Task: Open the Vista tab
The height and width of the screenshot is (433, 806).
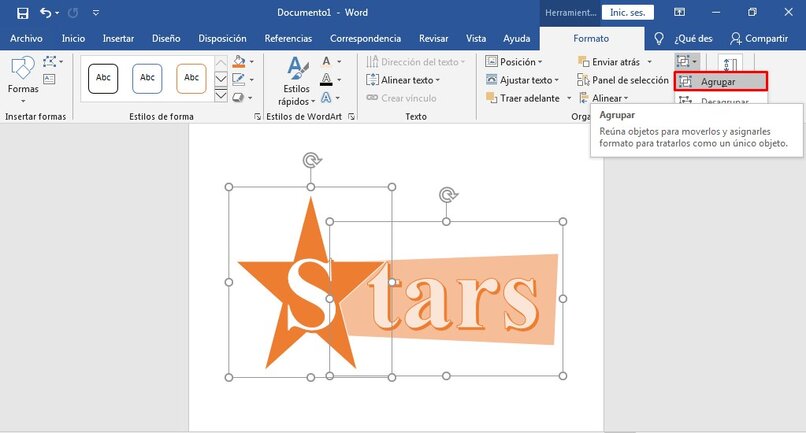Action: tap(476, 38)
